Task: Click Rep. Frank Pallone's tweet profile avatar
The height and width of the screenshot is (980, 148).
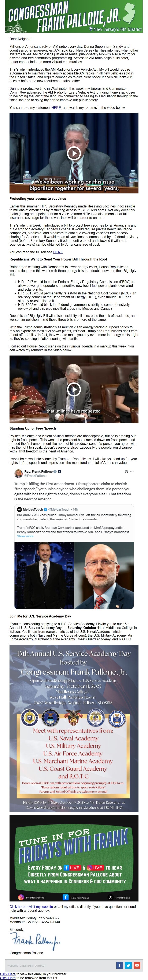Action: click(19, 473)
